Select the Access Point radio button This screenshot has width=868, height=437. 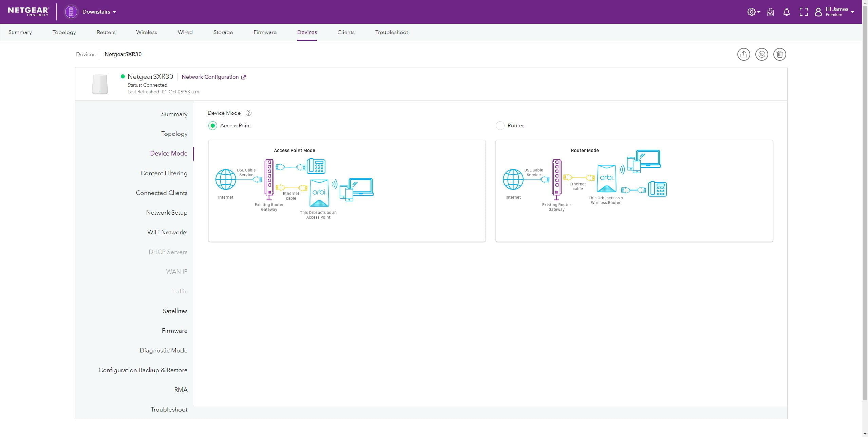pos(213,126)
